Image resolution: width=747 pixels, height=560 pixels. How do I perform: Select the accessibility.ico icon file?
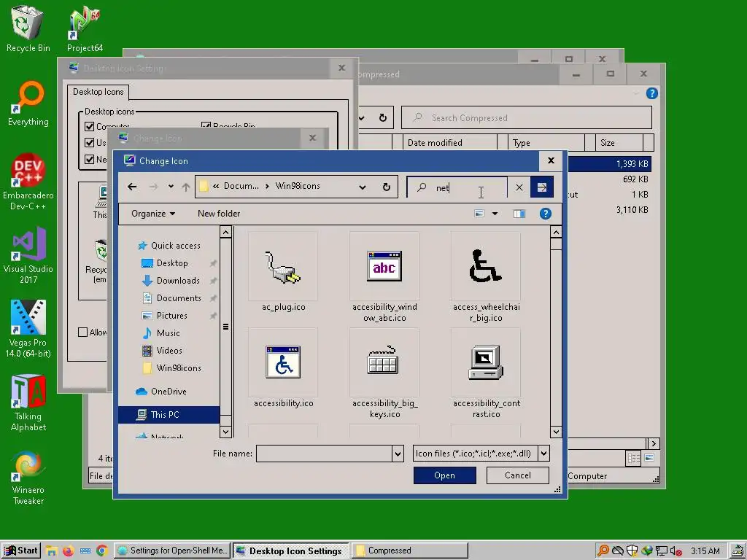(x=283, y=368)
